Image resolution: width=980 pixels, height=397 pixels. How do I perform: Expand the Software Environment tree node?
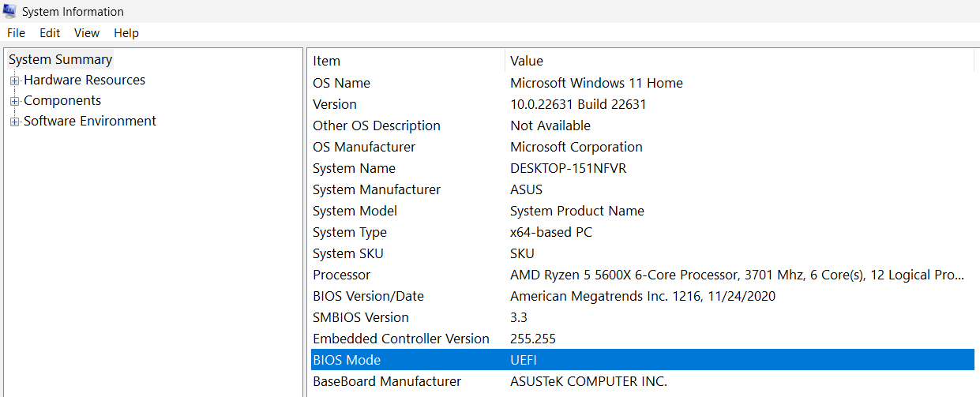14,122
